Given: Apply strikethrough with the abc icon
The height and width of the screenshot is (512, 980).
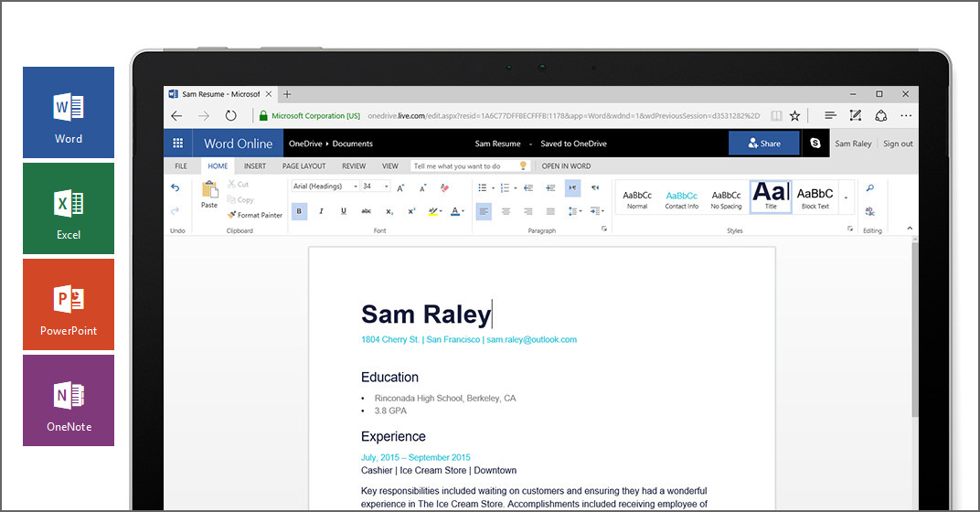Looking at the screenshot, I should (367, 211).
